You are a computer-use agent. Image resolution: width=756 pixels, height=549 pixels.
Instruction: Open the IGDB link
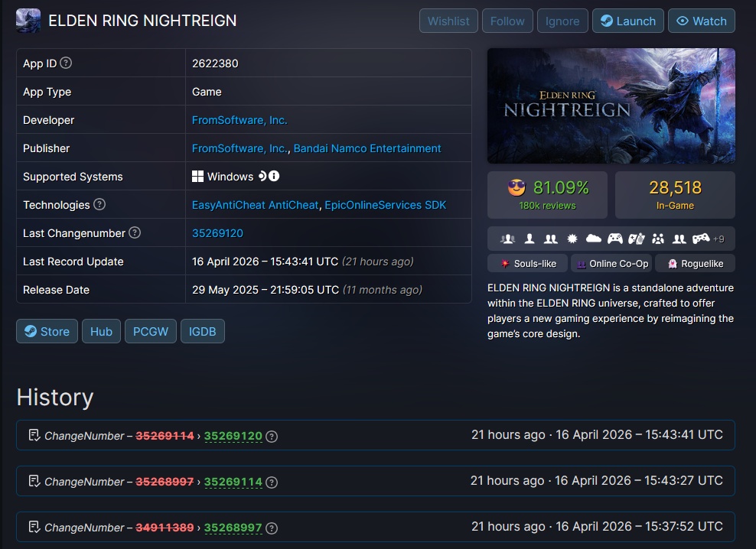(203, 331)
